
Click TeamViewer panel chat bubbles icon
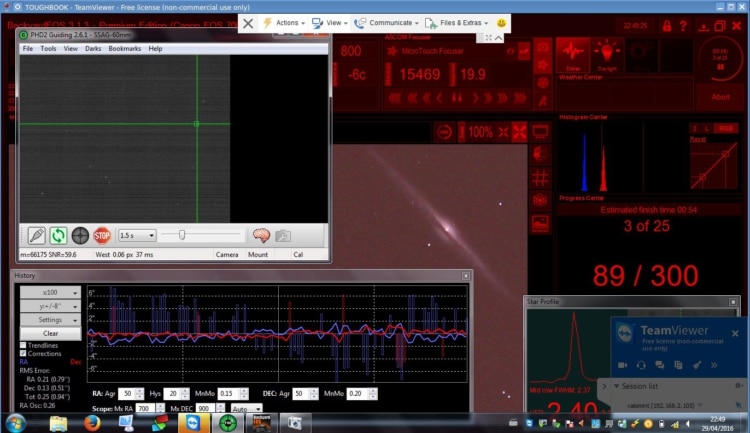660,365
